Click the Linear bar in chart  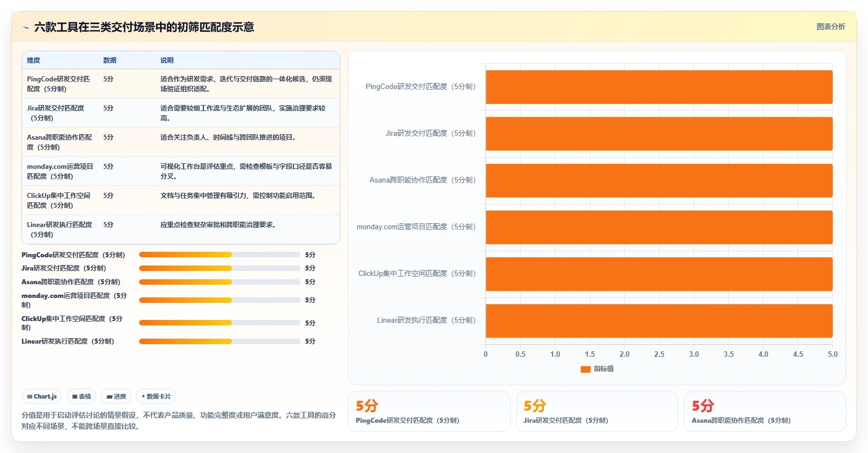click(659, 321)
